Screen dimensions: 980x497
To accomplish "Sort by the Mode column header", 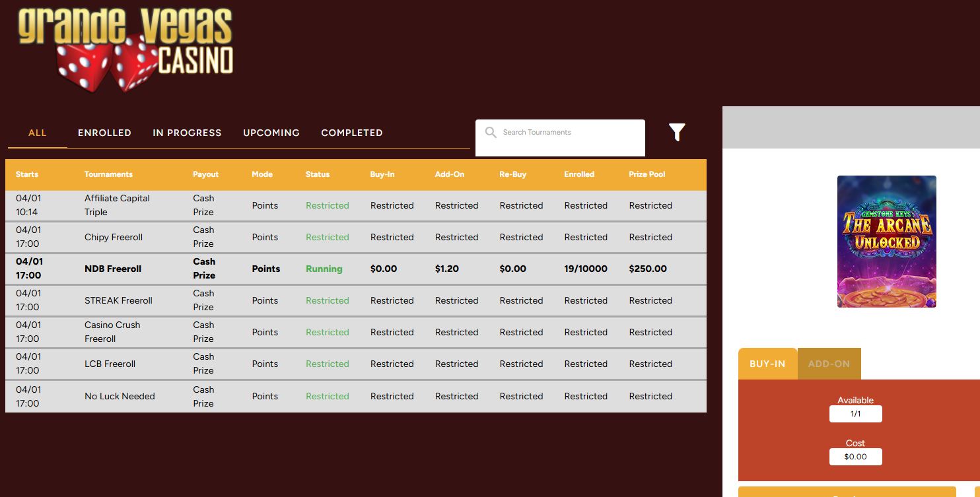I will pyautogui.click(x=262, y=174).
